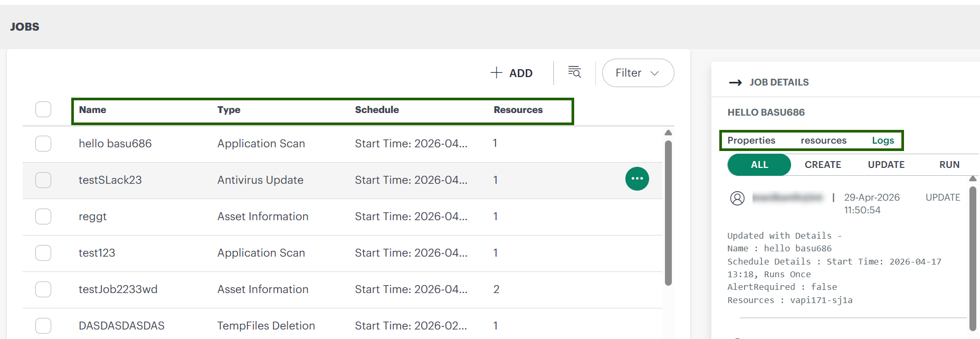Select testSLack23 job name
This screenshot has height=339, width=980.
[110, 180]
